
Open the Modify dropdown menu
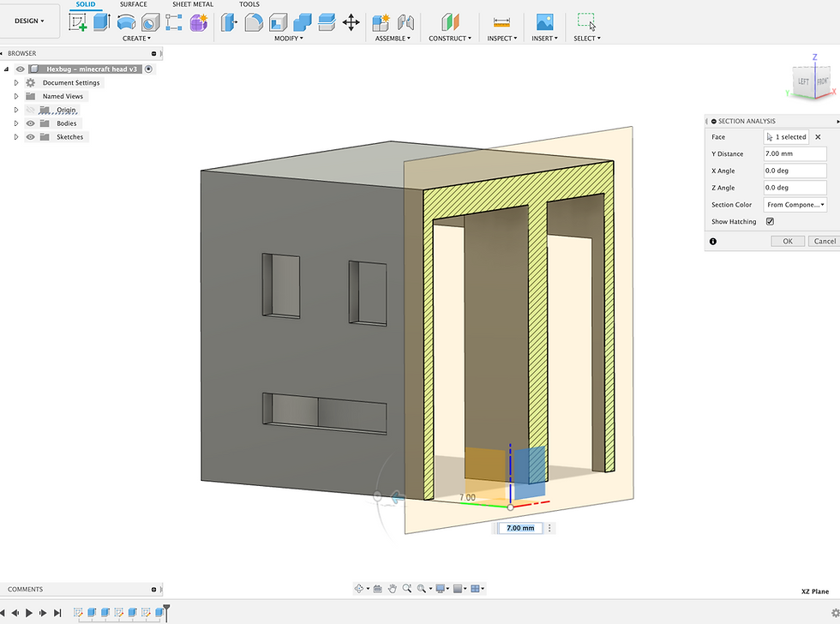[x=288, y=38]
